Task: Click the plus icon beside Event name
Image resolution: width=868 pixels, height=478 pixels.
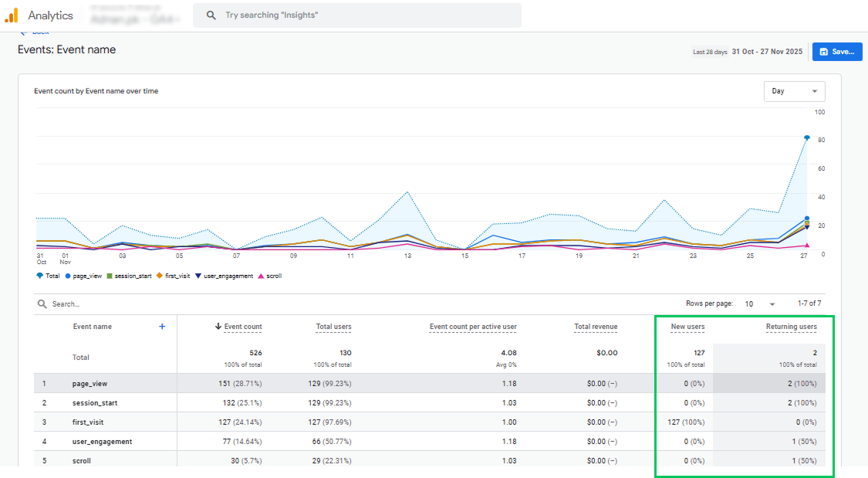Action: [162, 327]
